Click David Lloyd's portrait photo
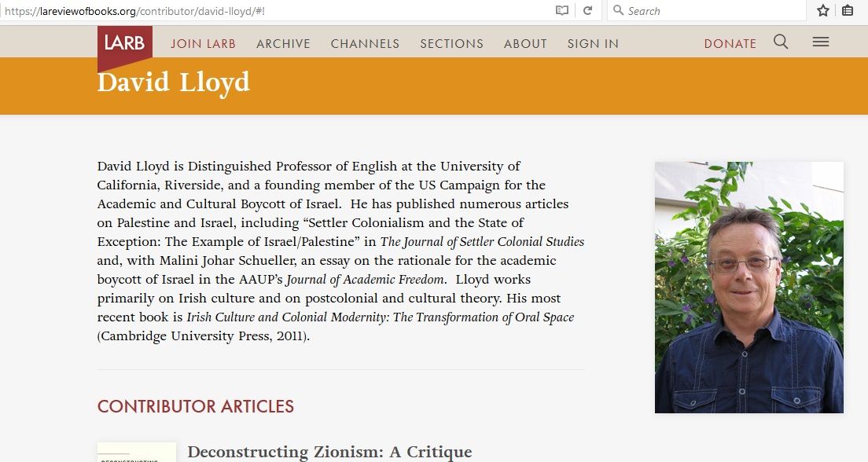 pos(748,287)
